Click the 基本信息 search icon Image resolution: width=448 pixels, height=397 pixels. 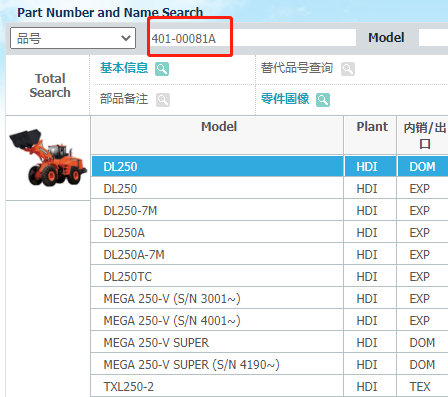pyautogui.click(x=162, y=69)
